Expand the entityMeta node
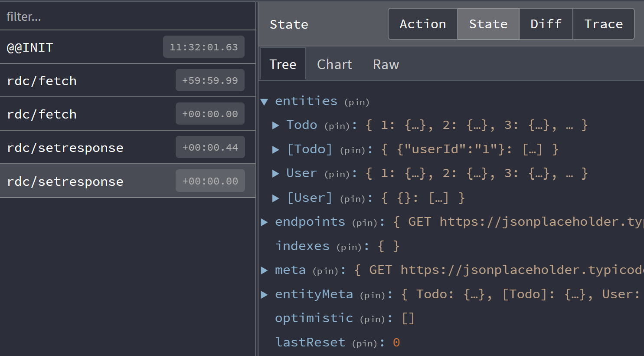This screenshot has height=356, width=644. [x=265, y=294]
